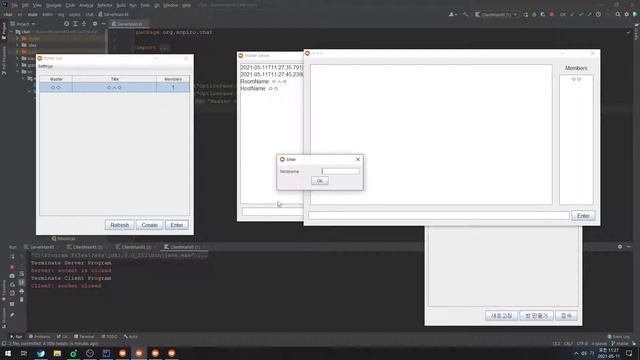
Task: Open the notification center icon
Action: (629, 353)
